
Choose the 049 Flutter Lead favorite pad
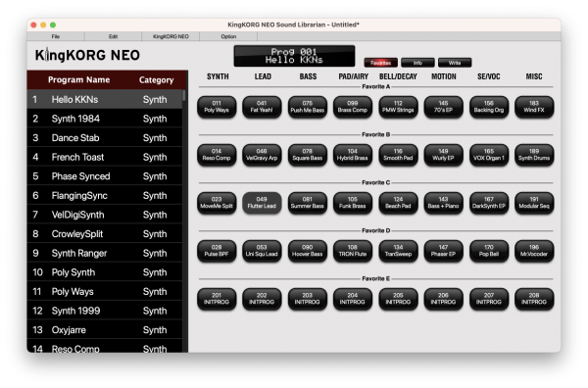point(262,203)
